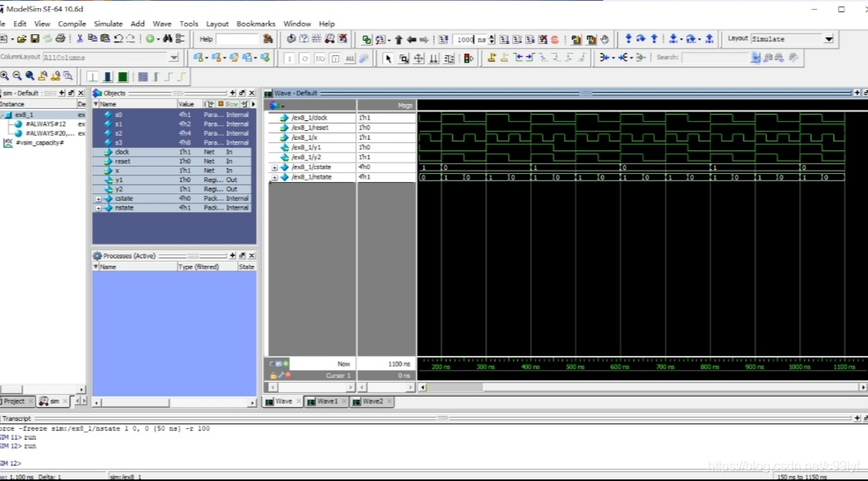Click the Print icon in toolbar

60,39
